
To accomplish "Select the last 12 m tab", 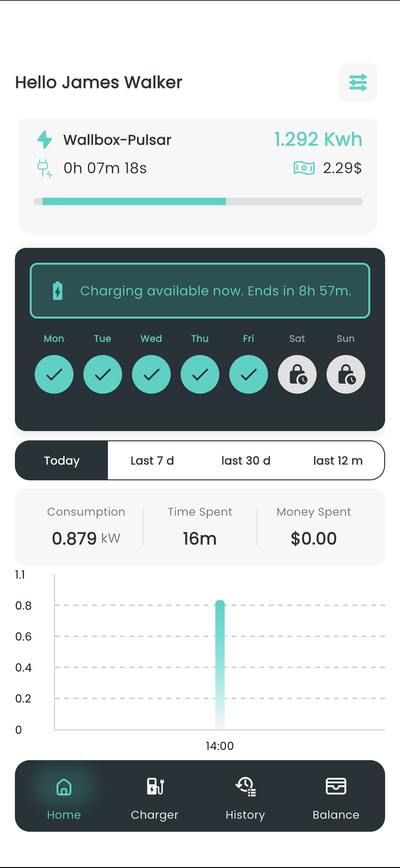I will point(338,461).
